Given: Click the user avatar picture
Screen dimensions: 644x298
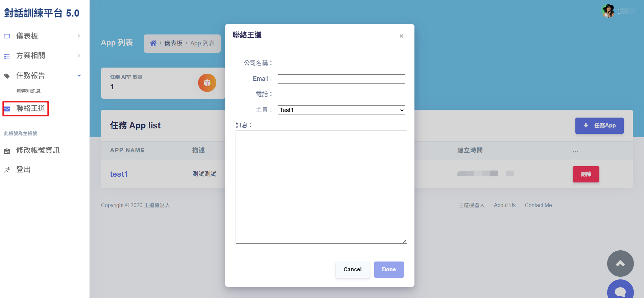Looking at the screenshot, I should 608,11.
